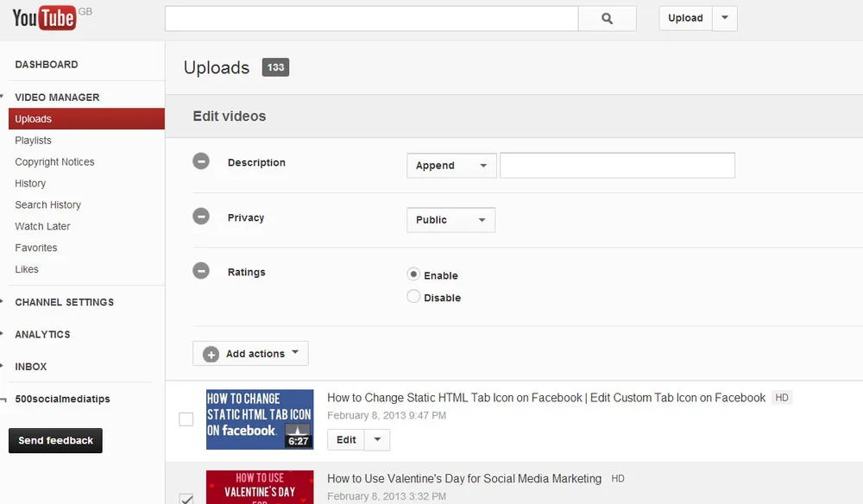Collapse the Ratings edit option
This screenshot has height=504, width=863.
coord(201,270)
